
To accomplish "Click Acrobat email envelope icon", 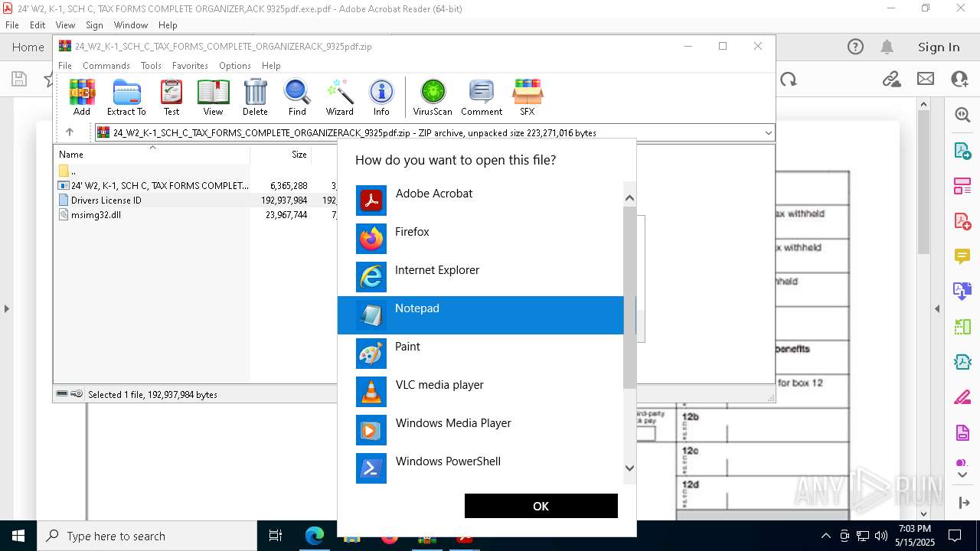I will coord(926,79).
